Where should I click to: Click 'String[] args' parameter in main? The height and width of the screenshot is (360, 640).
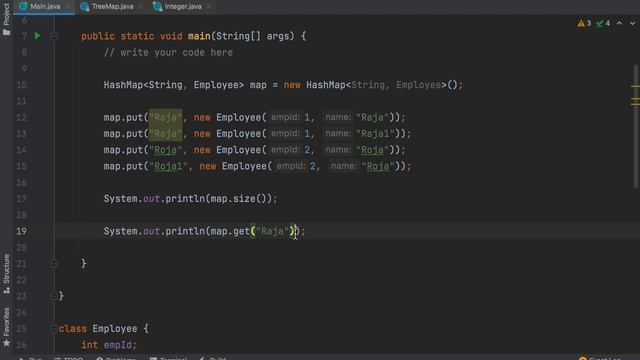[x=252, y=36]
